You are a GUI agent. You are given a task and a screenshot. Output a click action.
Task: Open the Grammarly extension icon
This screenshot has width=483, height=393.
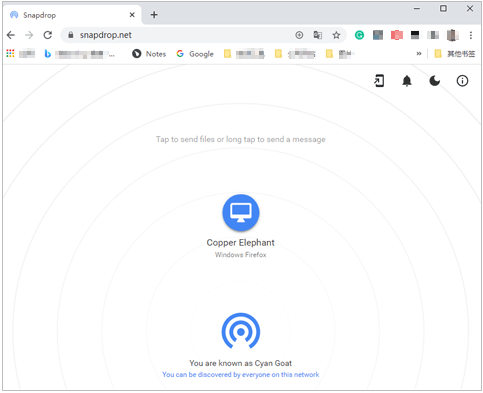pos(359,35)
